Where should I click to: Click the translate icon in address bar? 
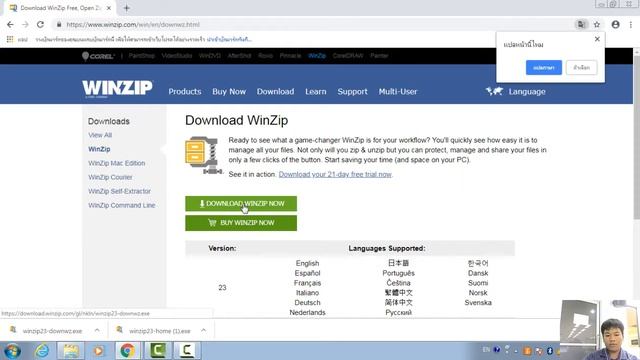[x=581, y=24]
